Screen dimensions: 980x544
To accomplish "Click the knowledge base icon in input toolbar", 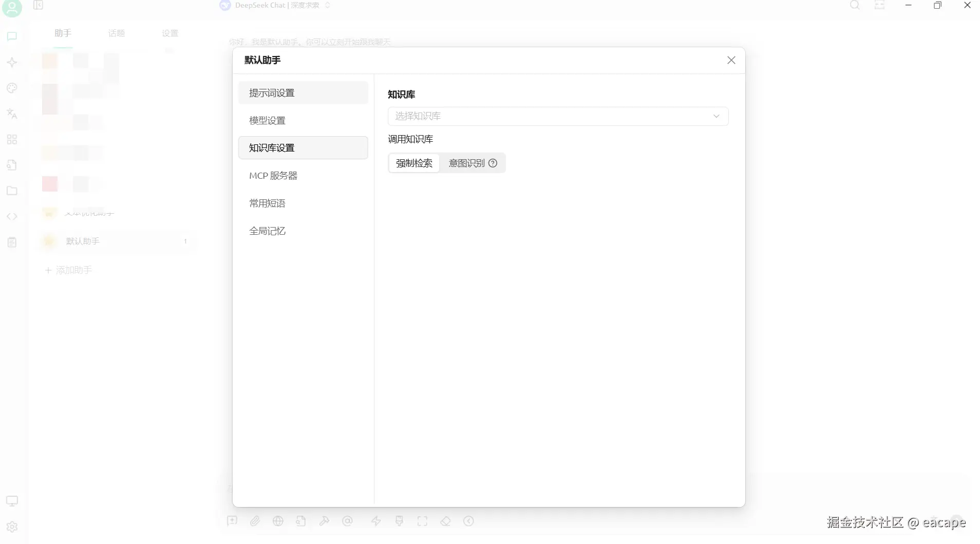I will (x=301, y=521).
